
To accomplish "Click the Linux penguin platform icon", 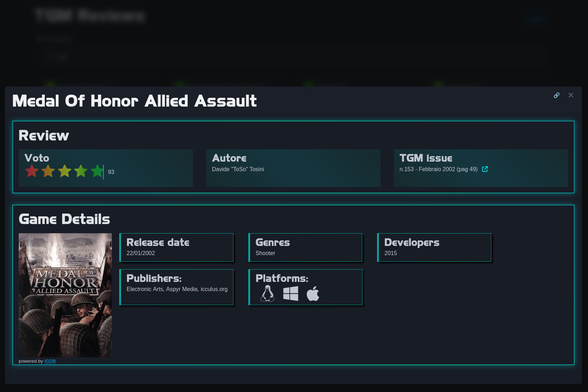I will click(x=267, y=293).
